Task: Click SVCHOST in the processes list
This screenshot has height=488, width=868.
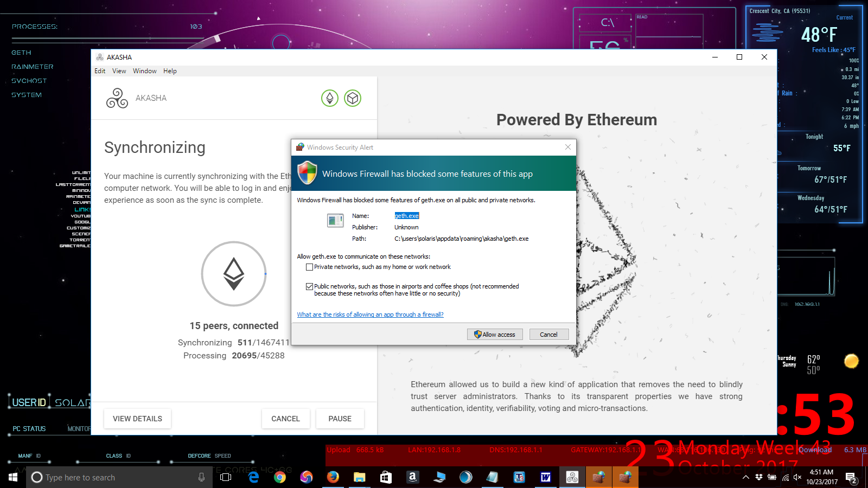Action: click(x=29, y=81)
